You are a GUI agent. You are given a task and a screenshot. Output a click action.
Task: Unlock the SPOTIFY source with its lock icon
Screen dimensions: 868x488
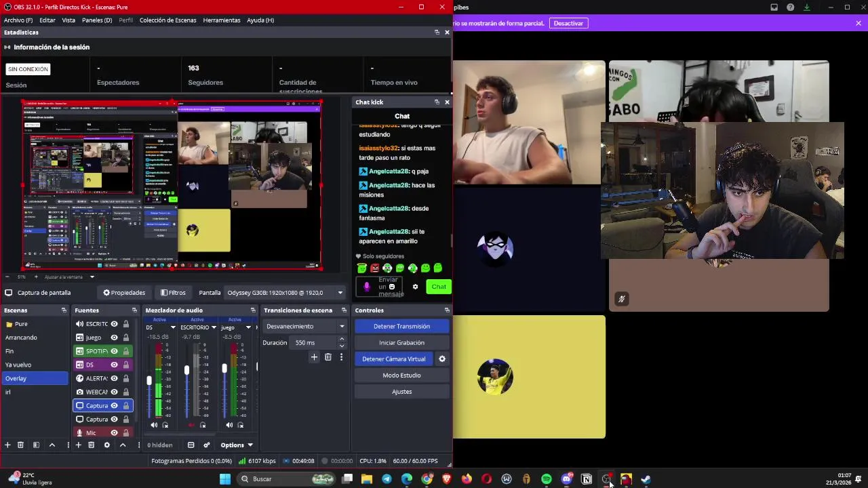point(125,351)
